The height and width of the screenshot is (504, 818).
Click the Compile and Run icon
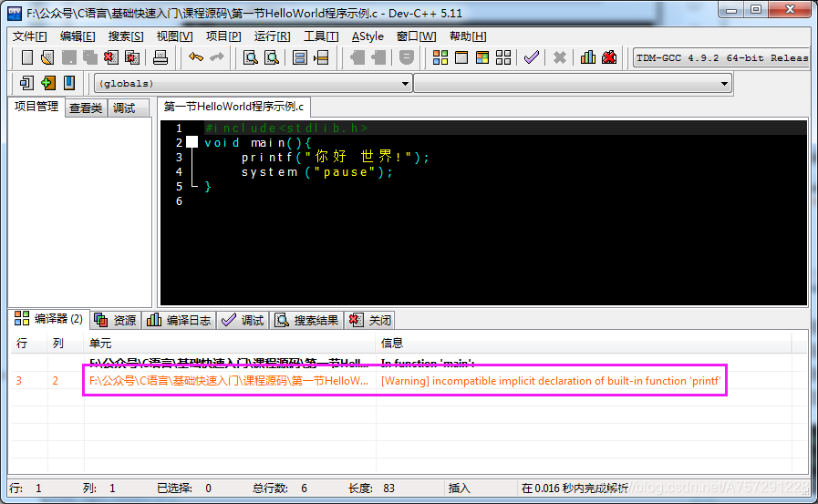(482, 57)
